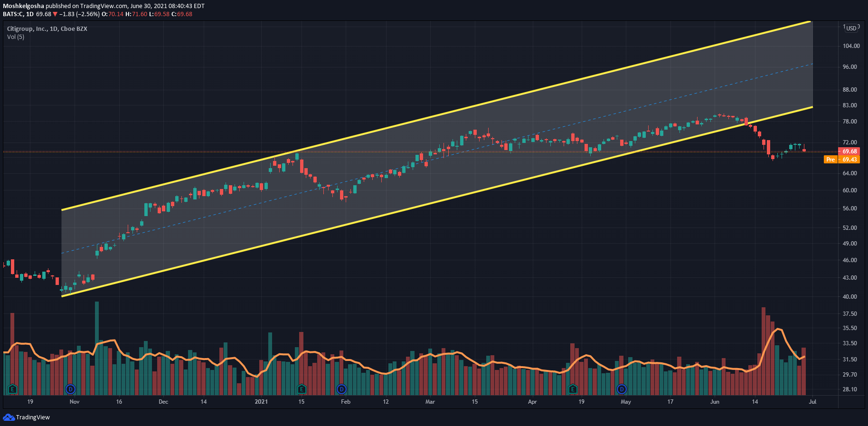Click the 88.00 price axis label
Image resolution: width=868 pixels, height=426 pixels.
pyautogui.click(x=849, y=90)
